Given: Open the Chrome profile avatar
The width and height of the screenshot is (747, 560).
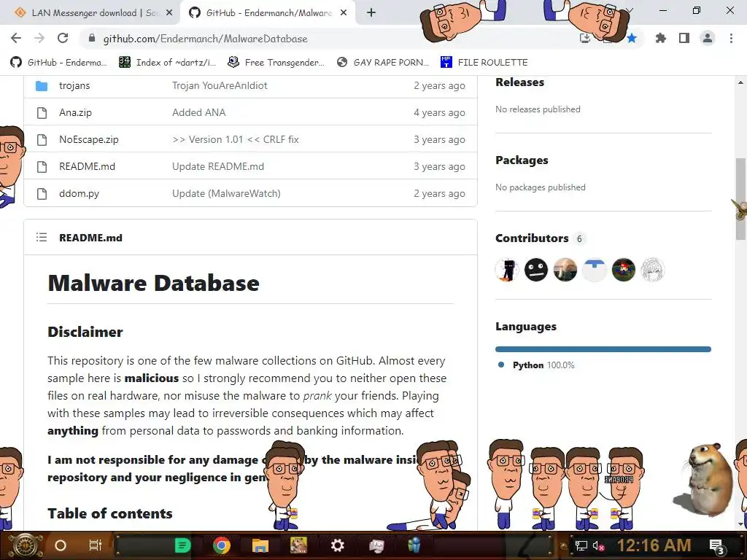Looking at the screenshot, I should coord(708,38).
